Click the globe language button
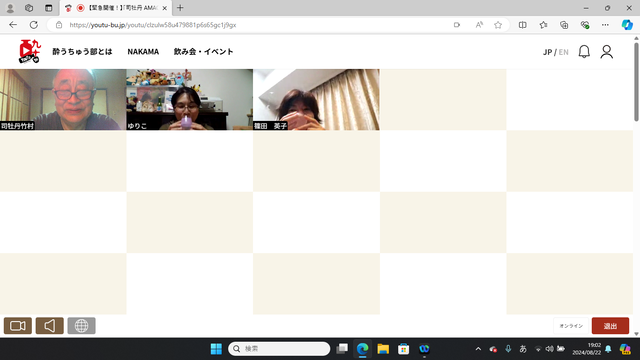Screen dimensions: 640x360 point(81,326)
